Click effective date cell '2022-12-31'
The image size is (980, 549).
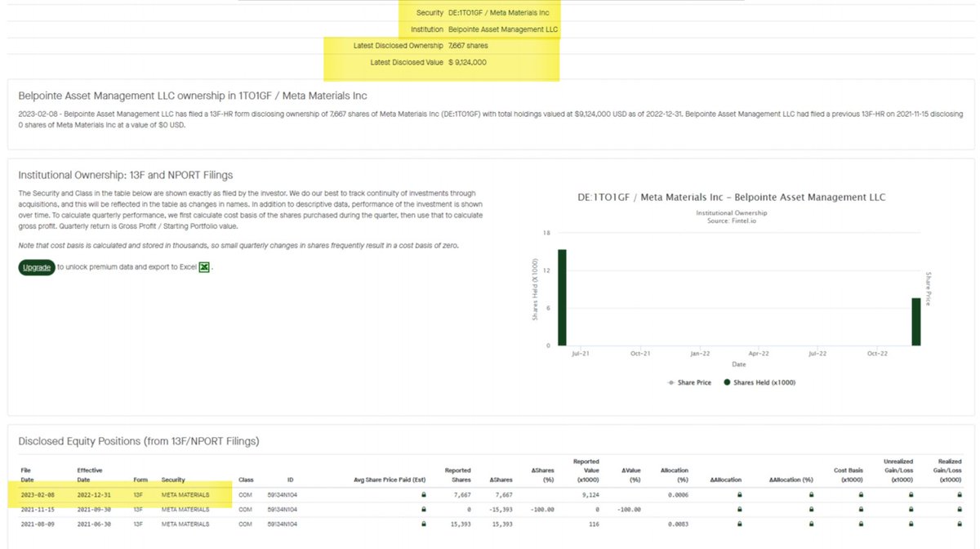click(94, 495)
